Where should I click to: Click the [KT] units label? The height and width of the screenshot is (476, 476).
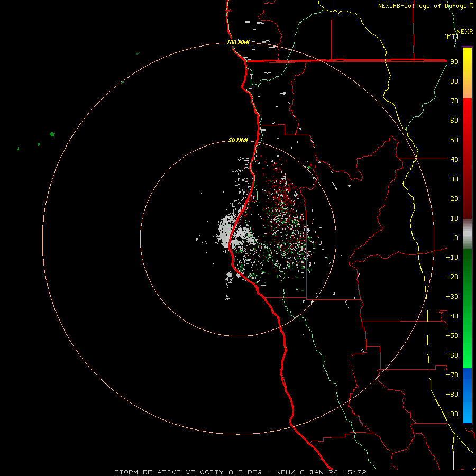[x=451, y=36]
